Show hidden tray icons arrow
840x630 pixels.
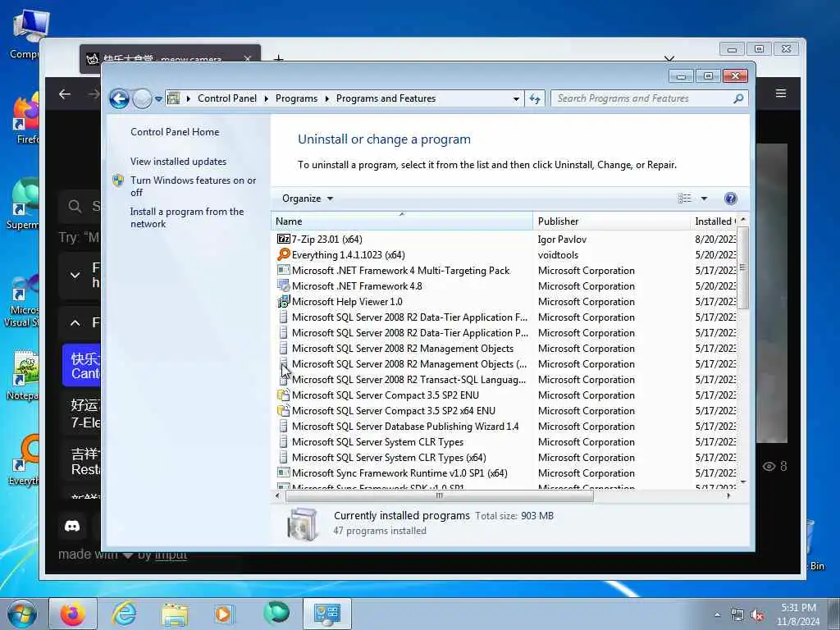[x=717, y=615]
